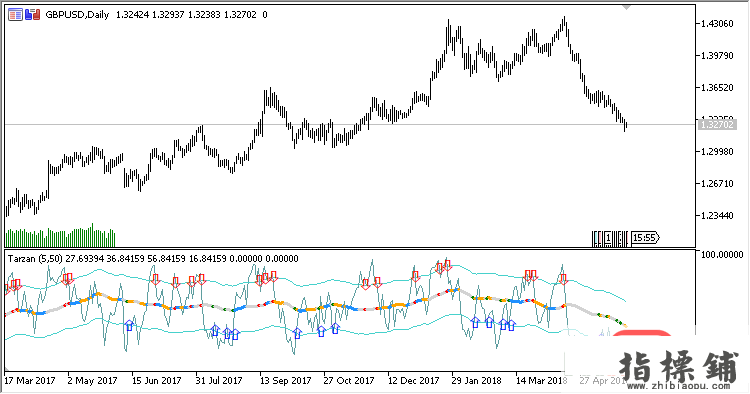Click date label 12 Dec 2017
750x394 pixels.
coord(414,381)
